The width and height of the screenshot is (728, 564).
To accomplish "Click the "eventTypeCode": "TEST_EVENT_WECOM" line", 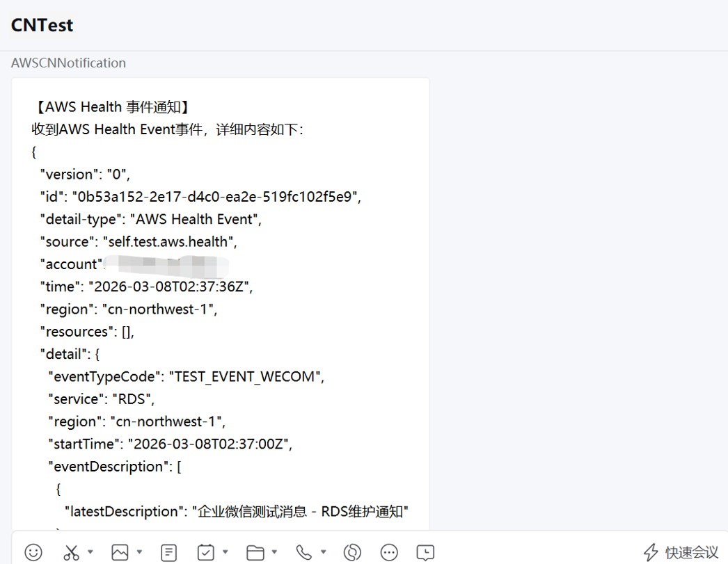I will point(187,377).
